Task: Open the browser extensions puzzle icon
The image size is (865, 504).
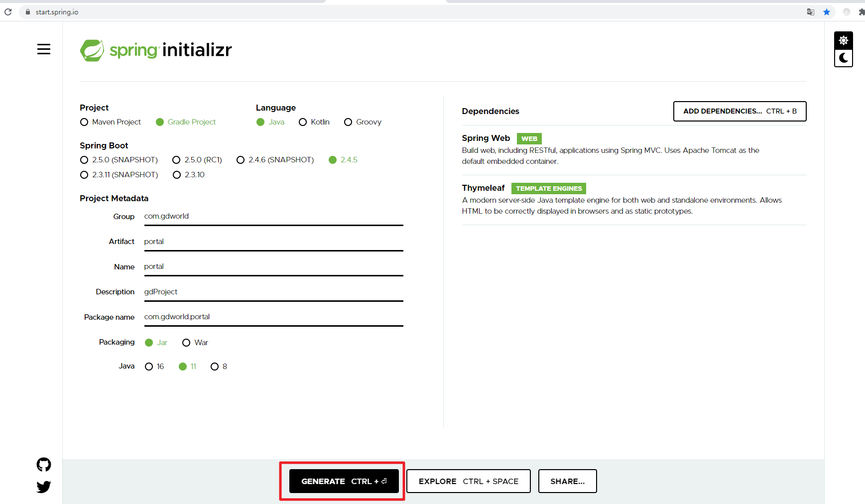Action: click(862, 12)
